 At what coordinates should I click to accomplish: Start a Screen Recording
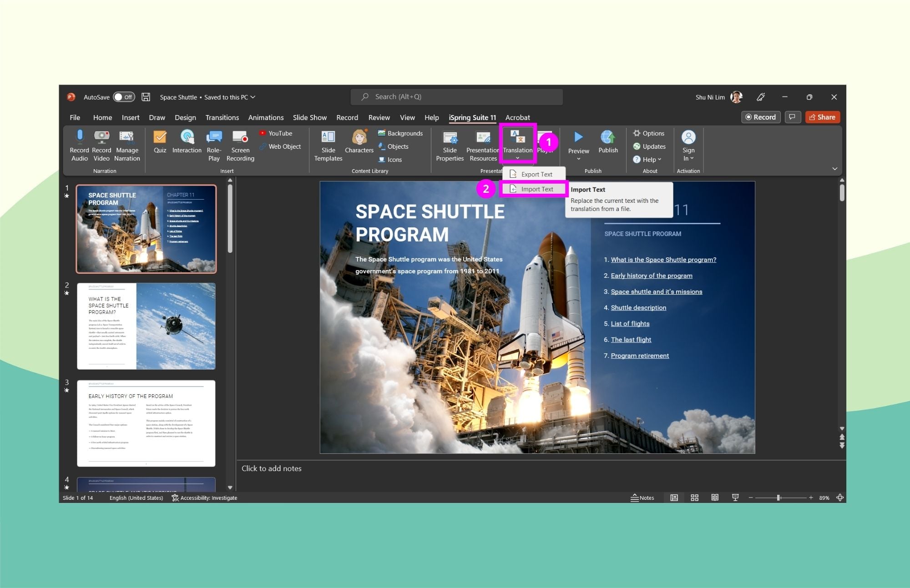point(240,146)
